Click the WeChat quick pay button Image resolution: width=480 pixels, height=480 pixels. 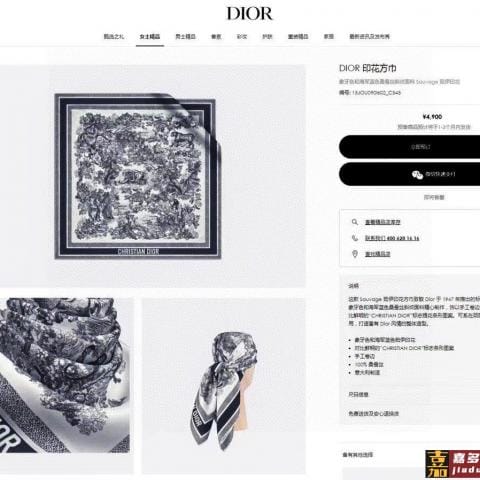click(x=410, y=174)
